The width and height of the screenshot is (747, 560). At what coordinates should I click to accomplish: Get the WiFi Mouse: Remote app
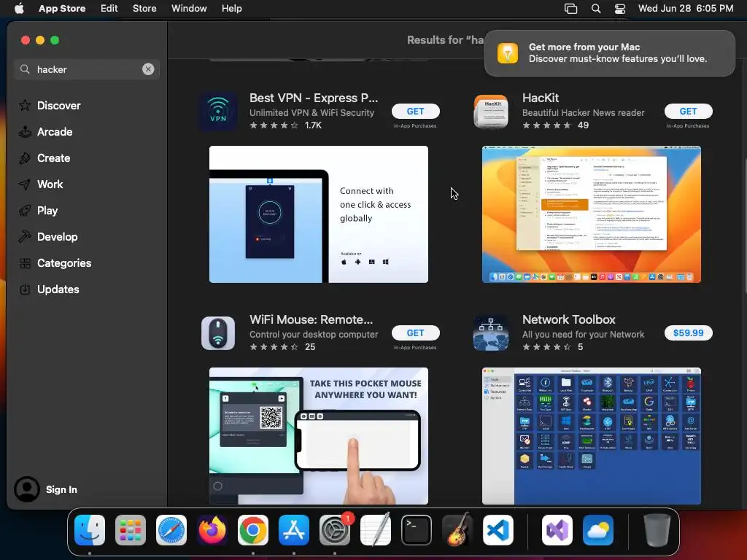point(415,332)
